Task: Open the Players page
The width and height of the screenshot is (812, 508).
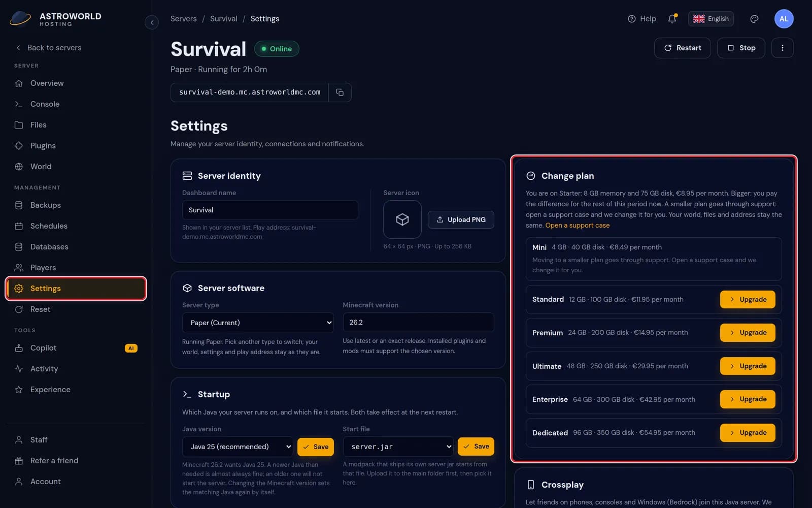Action: (x=76, y=268)
